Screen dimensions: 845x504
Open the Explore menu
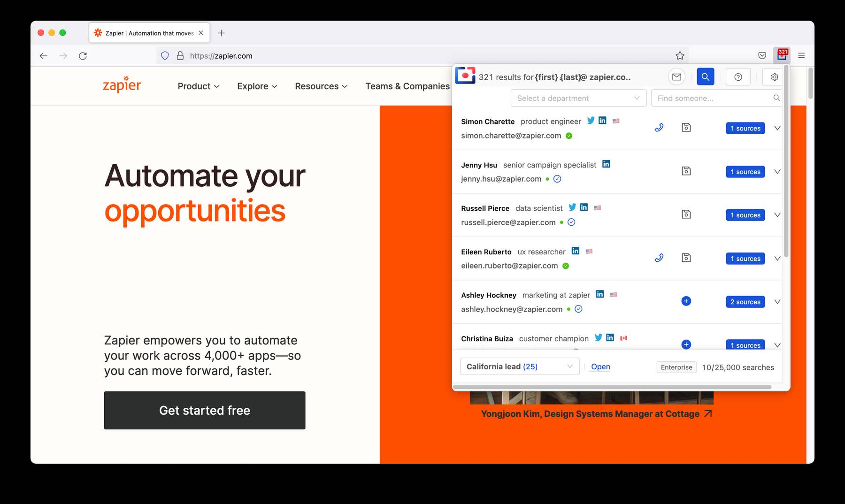257,86
